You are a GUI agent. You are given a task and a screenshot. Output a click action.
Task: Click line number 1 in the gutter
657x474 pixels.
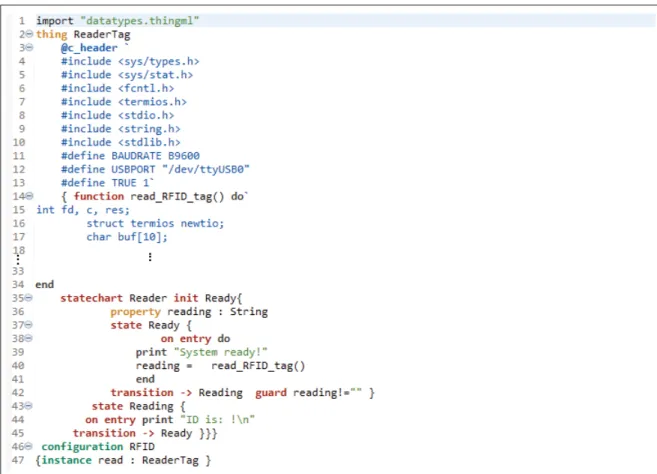22,21
